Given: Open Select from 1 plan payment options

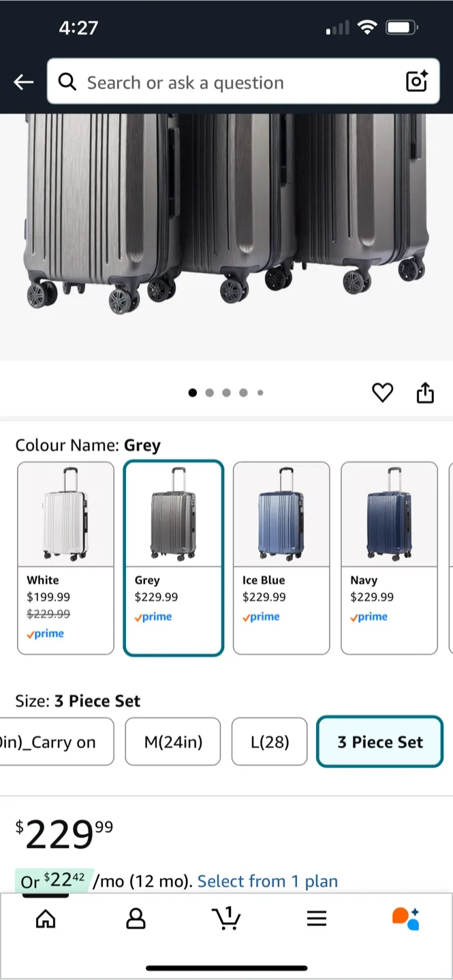Looking at the screenshot, I should [267, 881].
